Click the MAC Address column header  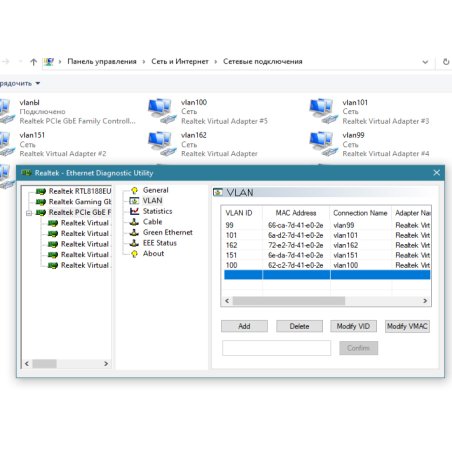pos(296,213)
